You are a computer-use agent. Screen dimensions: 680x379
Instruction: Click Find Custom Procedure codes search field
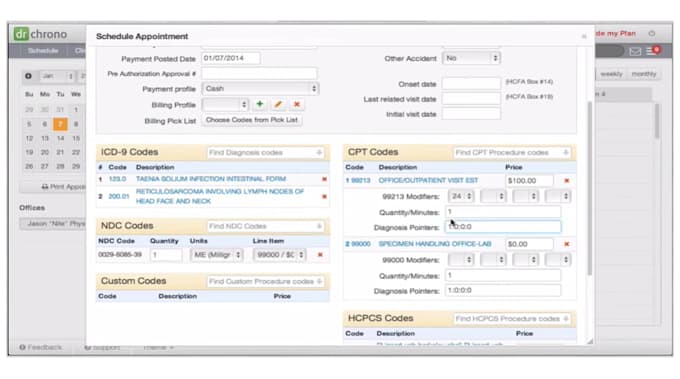265,281
